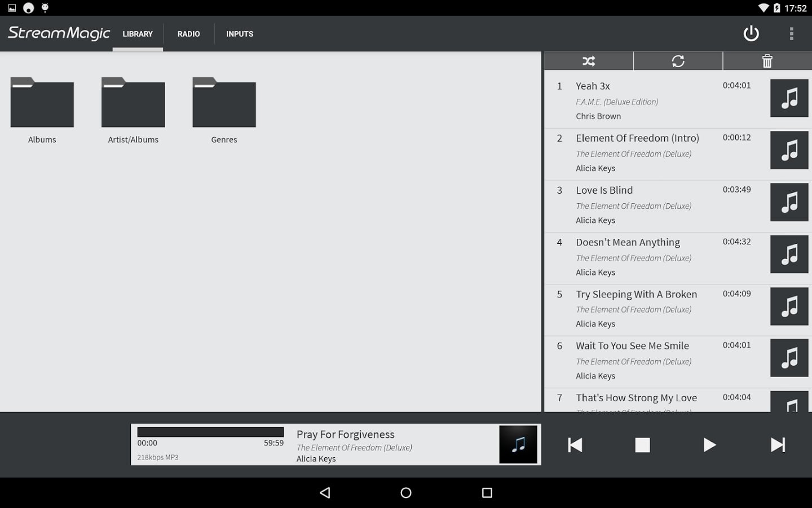Tap the battery status icon
This screenshot has width=812, height=508.
[x=777, y=8]
